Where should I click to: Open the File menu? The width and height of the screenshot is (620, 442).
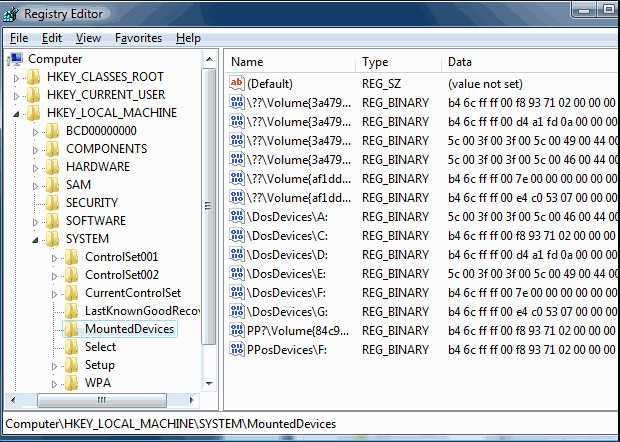click(19, 38)
